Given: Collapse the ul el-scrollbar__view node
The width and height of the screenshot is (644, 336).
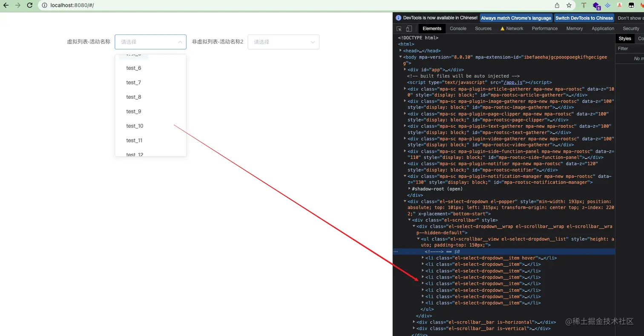Looking at the screenshot, I should (419, 239).
